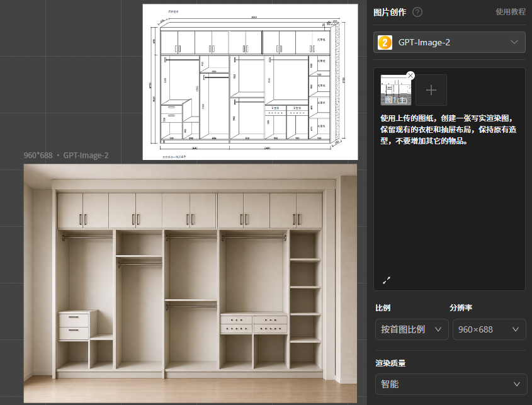Click the help question mark beside 图片创作
Image resolution: width=532 pixels, height=405 pixels.
tap(417, 12)
